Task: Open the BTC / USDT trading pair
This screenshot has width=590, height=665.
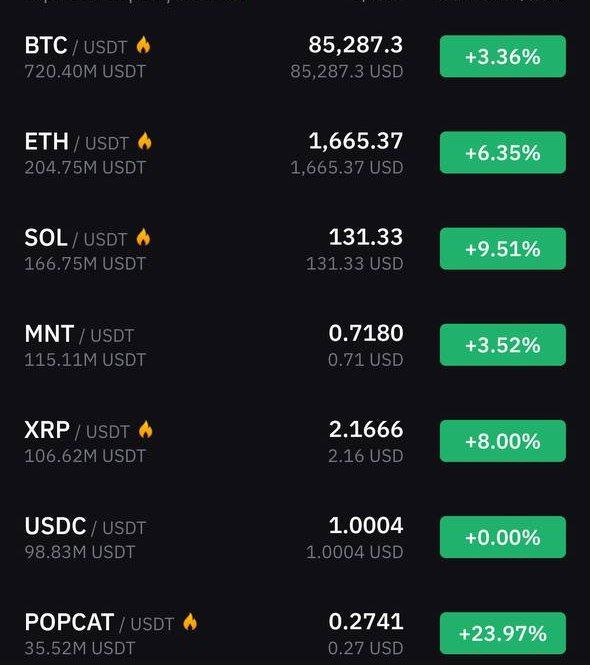Action: (76, 46)
